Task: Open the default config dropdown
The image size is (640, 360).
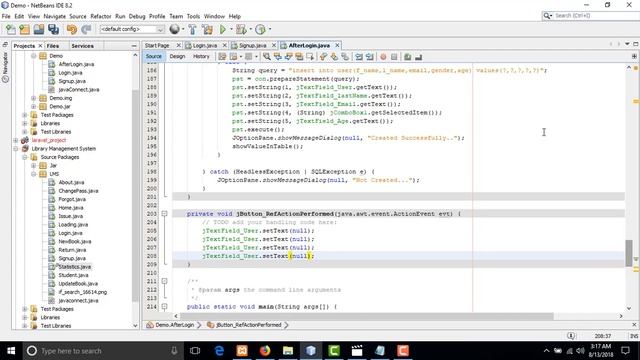Action: pyautogui.click(x=132, y=29)
